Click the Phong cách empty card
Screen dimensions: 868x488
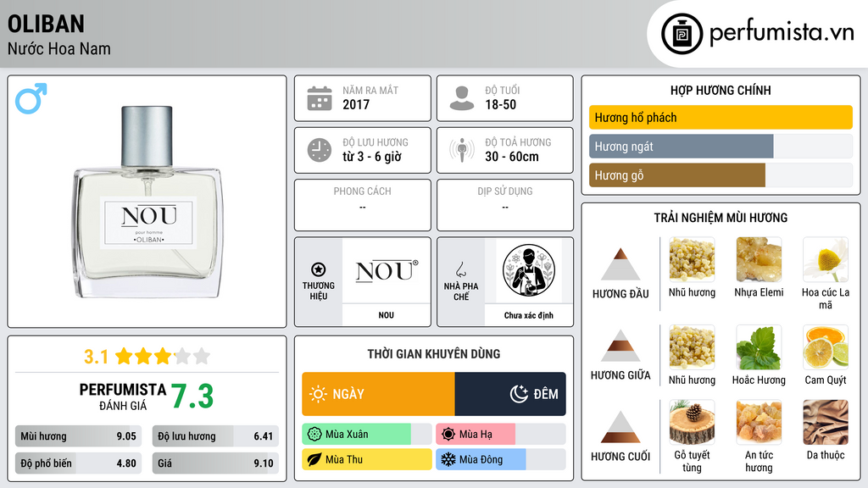coord(363,205)
